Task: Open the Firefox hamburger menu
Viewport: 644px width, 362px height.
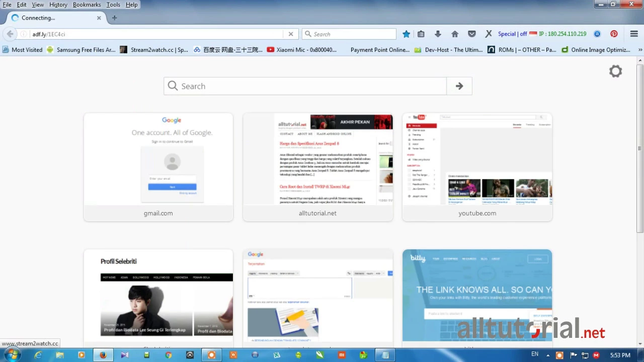Action: tap(634, 34)
